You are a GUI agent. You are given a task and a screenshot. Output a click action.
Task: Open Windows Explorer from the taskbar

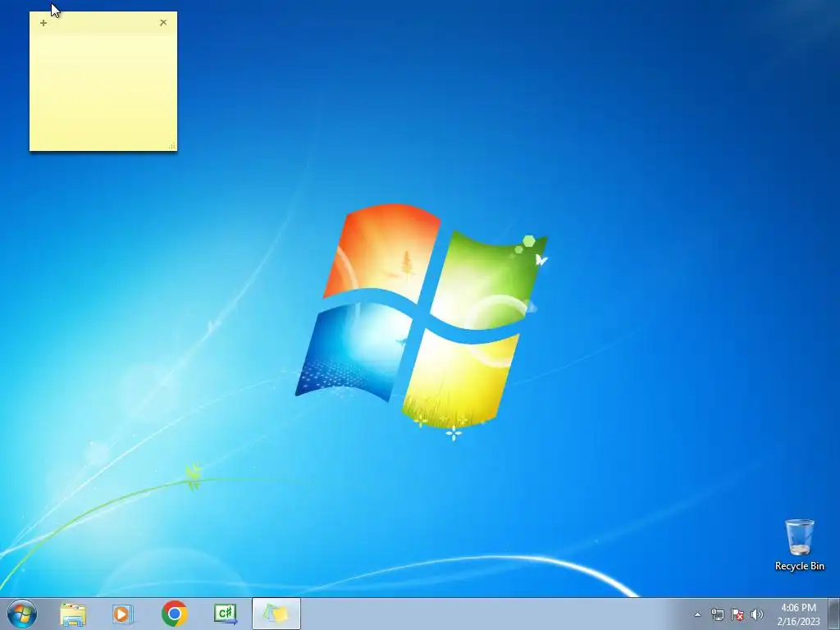[73, 614]
